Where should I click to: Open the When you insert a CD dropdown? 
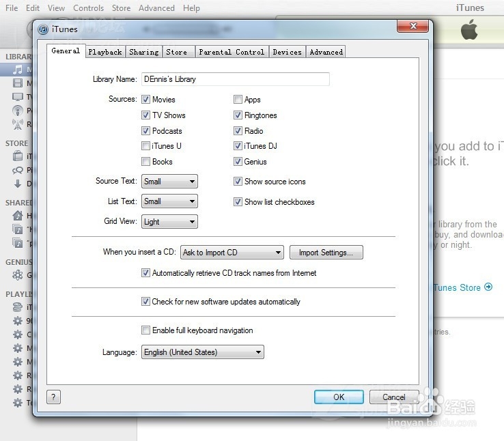(232, 253)
